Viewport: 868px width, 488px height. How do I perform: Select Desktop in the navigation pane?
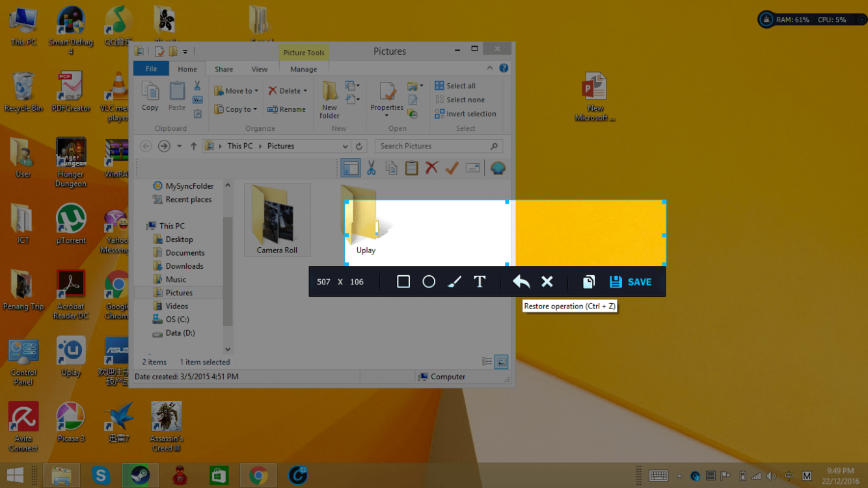coord(172,239)
